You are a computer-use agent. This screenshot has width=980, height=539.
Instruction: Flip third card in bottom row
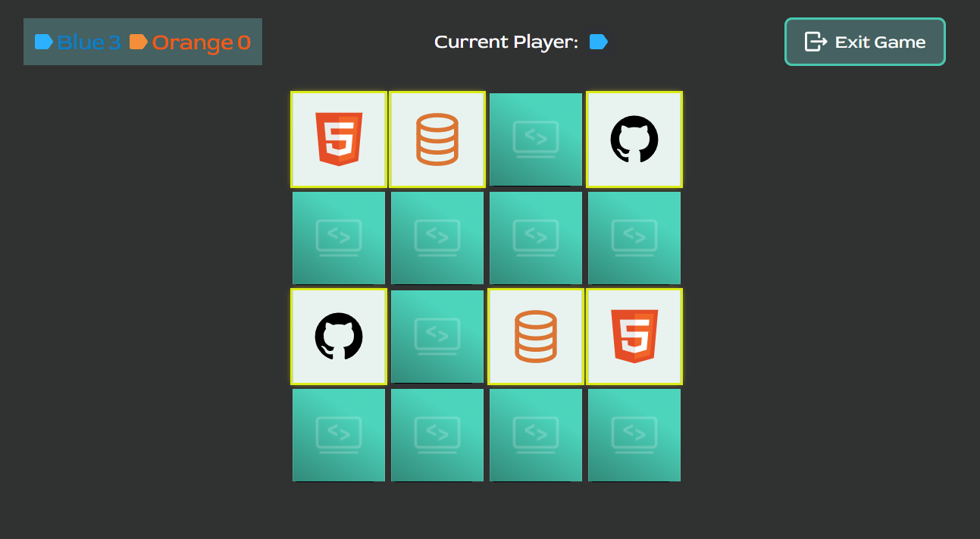536,435
